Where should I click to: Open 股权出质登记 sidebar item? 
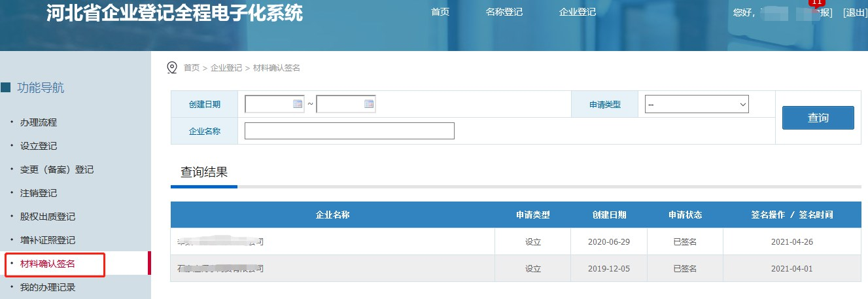(47, 217)
